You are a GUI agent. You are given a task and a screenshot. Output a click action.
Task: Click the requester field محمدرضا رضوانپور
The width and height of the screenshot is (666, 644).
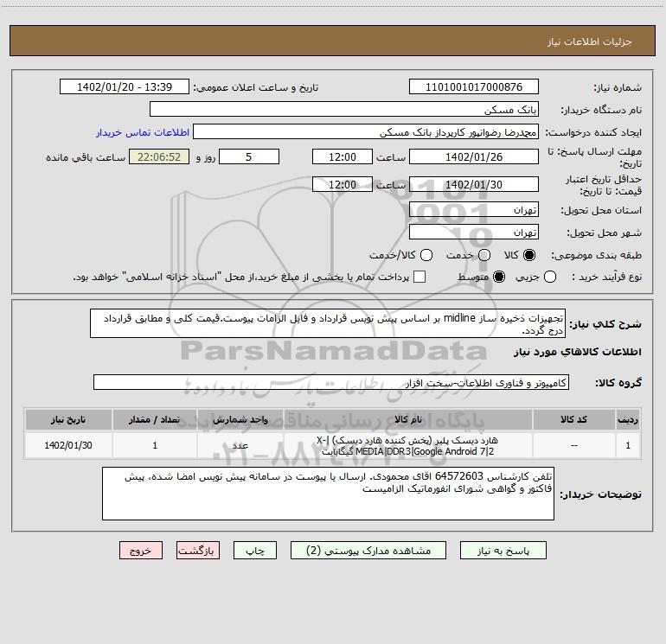point(366,132)
